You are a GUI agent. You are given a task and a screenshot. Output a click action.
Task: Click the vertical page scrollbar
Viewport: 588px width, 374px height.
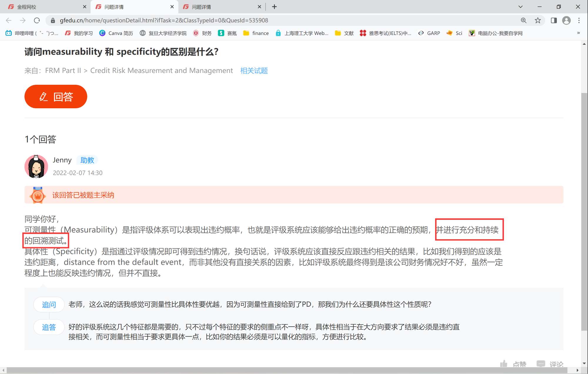(x=584, y=212)
